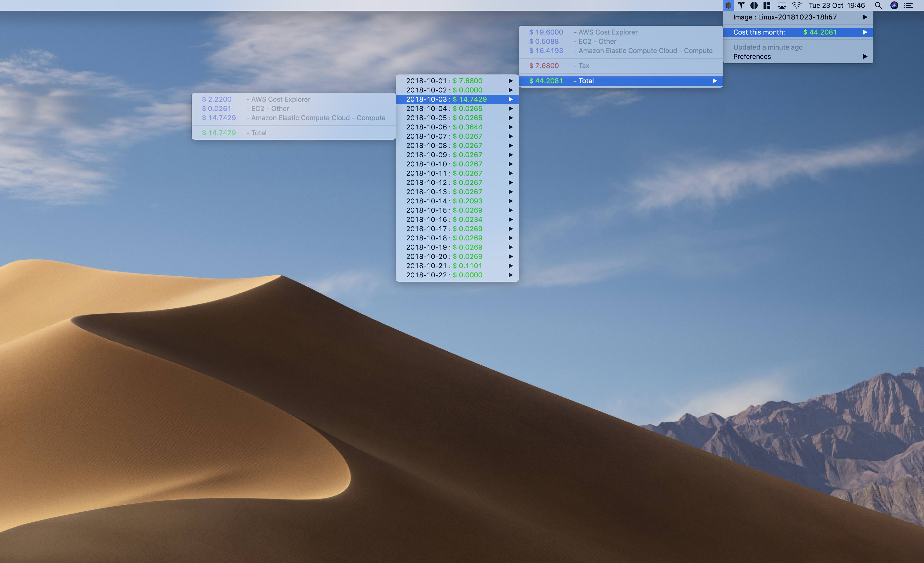Click the 2018-10-08 daily cost row
The width and height of the screenshot is (924, 563).
tap(457, 146)
